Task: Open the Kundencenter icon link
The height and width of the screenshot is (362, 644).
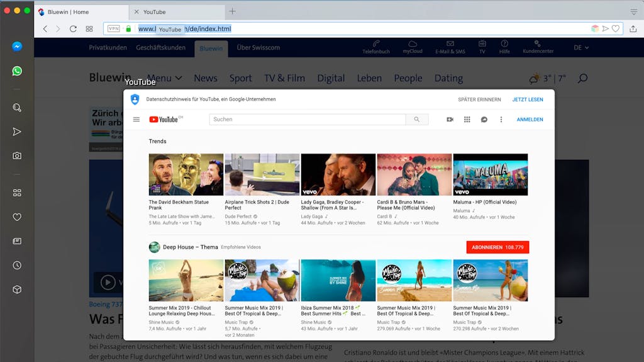Action: pyautogui.click(x=538, y=47)
